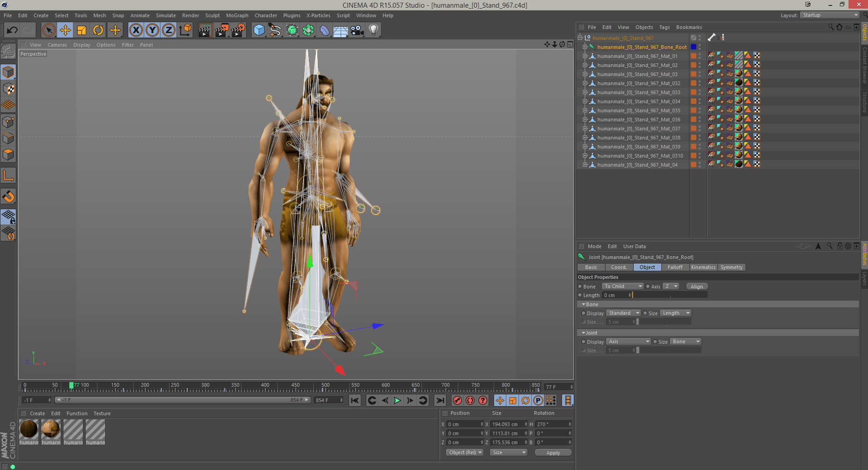Open the Layout Startup dropdown

[830, 15]
